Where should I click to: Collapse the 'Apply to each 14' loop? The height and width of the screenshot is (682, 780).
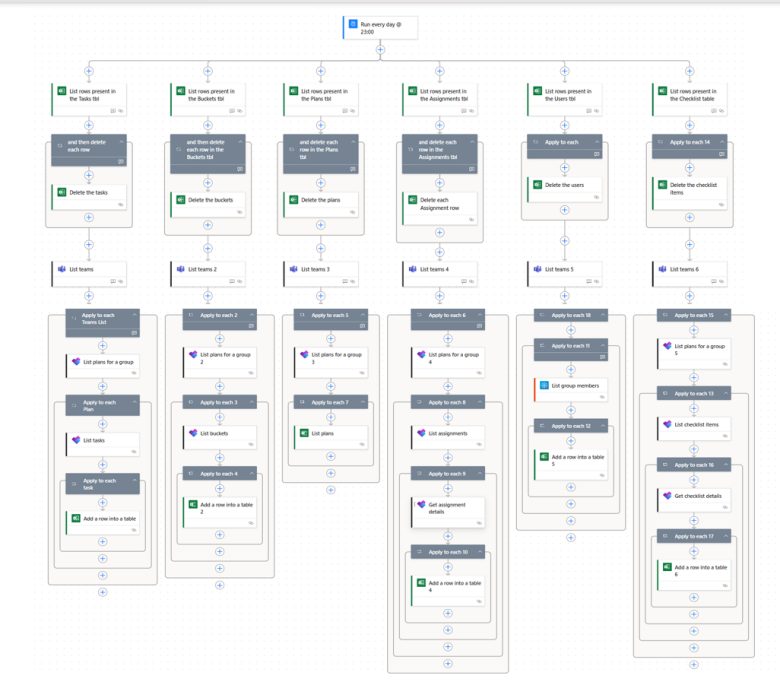660,142
